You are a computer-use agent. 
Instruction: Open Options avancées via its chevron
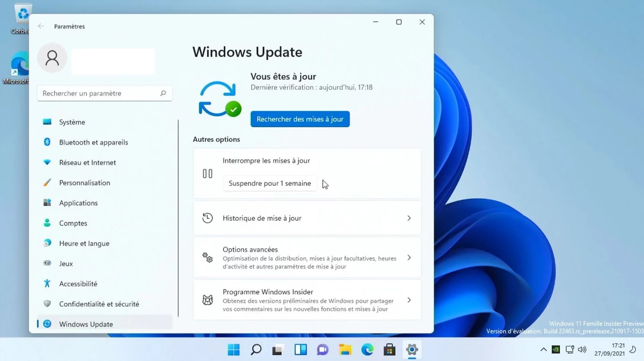click(409, 257)
